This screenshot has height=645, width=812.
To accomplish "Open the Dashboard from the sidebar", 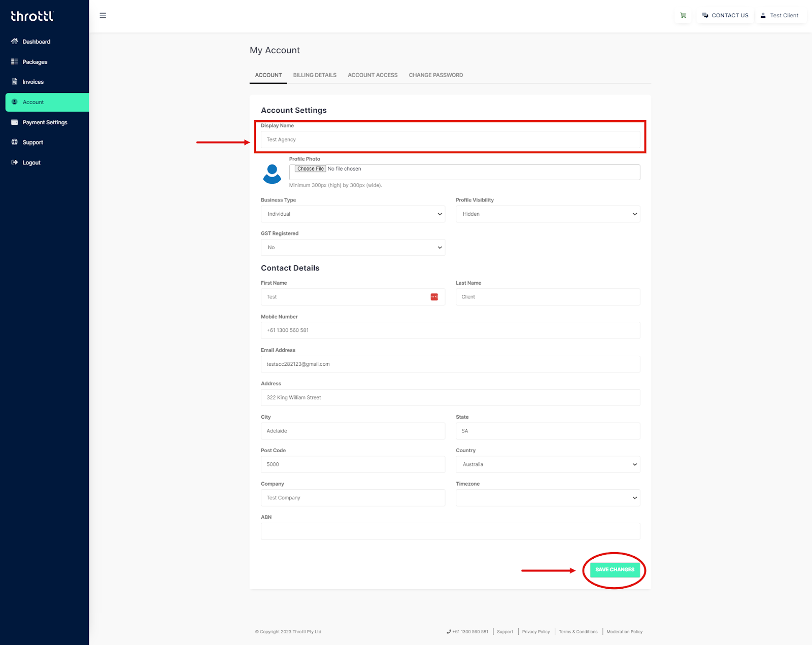I will point(37,41).
